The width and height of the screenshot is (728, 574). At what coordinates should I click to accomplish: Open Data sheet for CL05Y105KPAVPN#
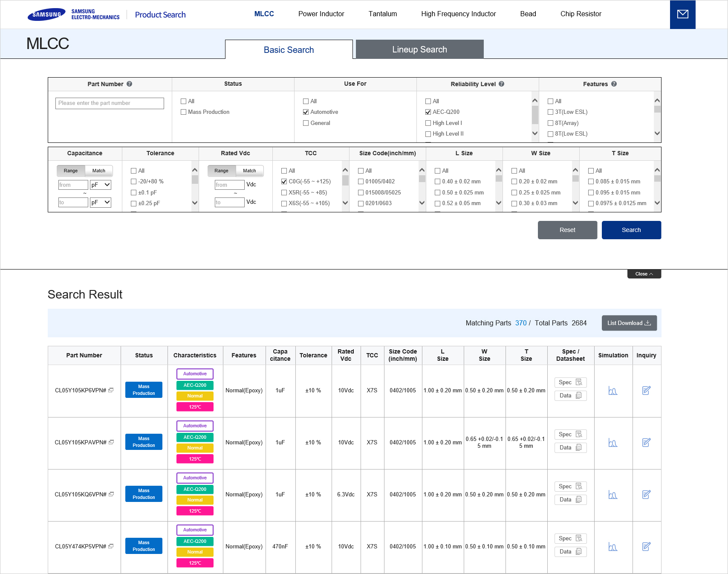point(570,447)
